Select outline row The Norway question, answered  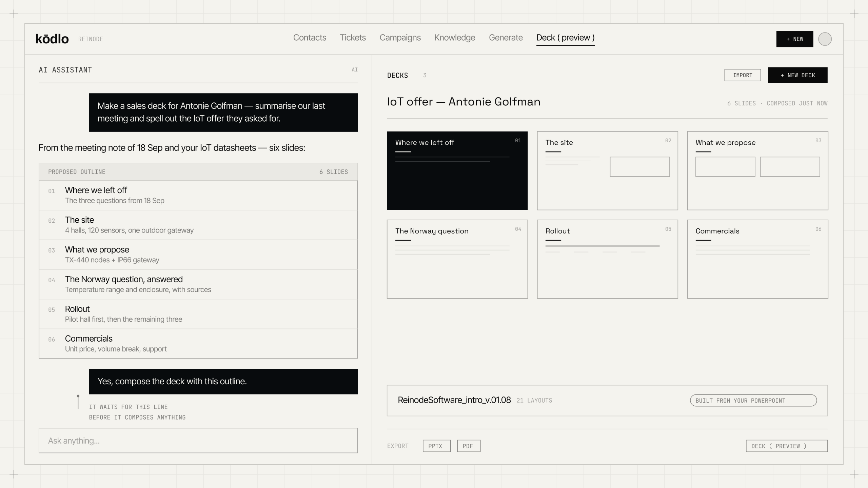(198, 284)
